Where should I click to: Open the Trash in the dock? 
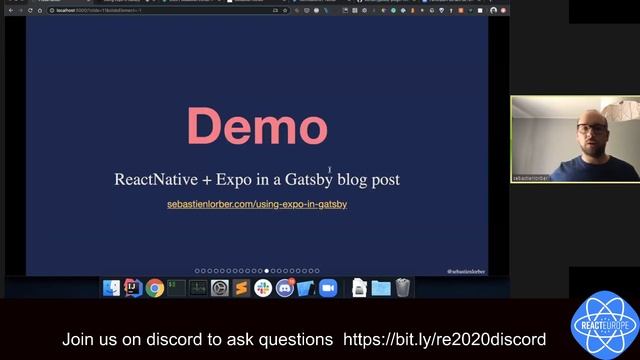[402, 288]
